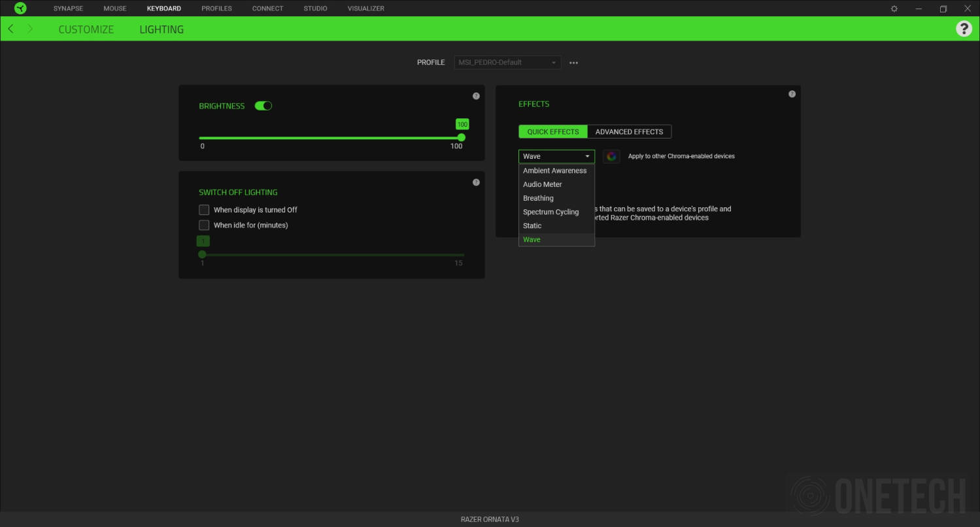Click the brightness slider handle

[462, 137]
